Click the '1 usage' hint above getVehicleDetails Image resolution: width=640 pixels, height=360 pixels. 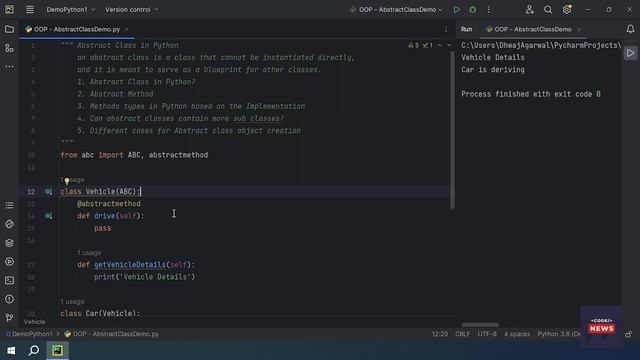tap(89, 253)
